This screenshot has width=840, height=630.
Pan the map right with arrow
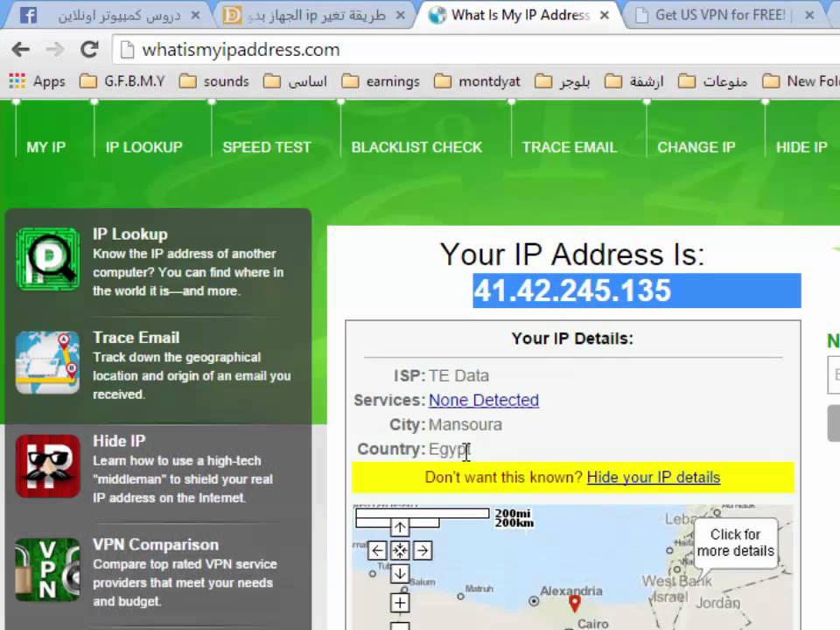point(423,550)
